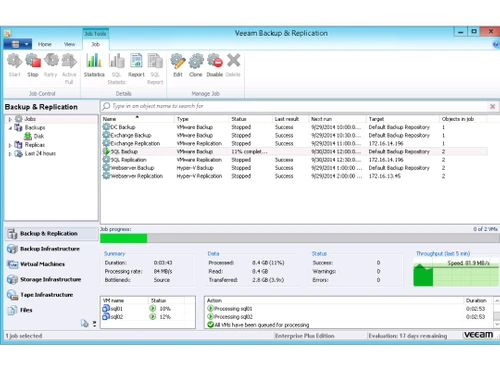Sort by the Target column header
The height and width of the screenshot is (375, 500).
[x=403, y=119]
